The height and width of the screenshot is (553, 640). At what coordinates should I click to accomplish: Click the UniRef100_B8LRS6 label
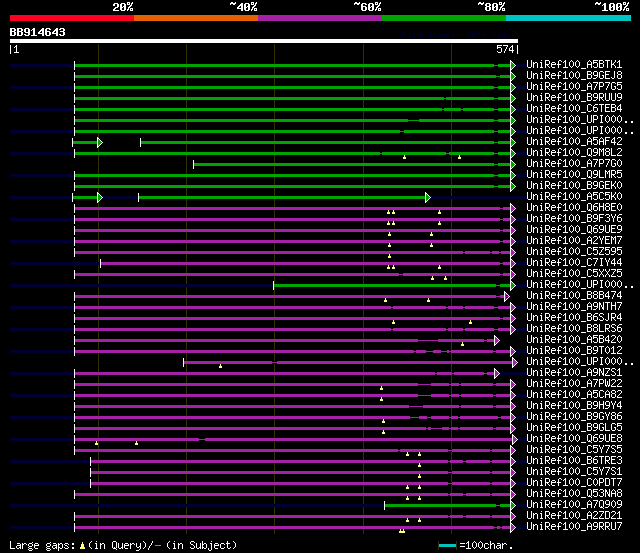pyautogui.click(x=574, y=329)
